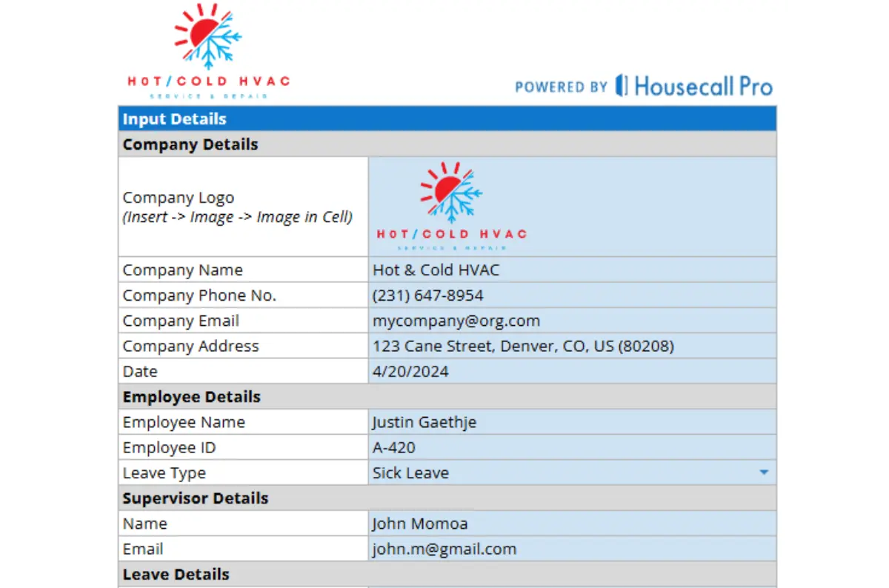Click the 'Leave Details' section header
Image resolution: width=889 pixels, height=588 pixels.
[x=447, y=574]
